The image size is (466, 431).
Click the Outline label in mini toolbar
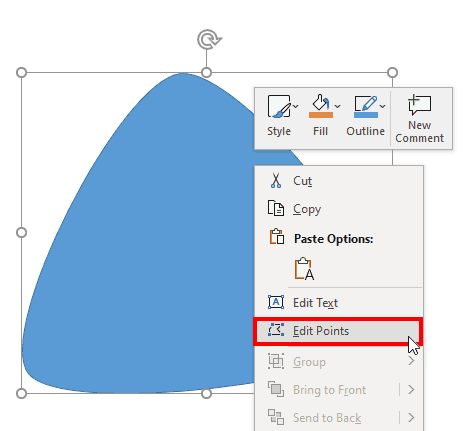[x=365, y=131]
